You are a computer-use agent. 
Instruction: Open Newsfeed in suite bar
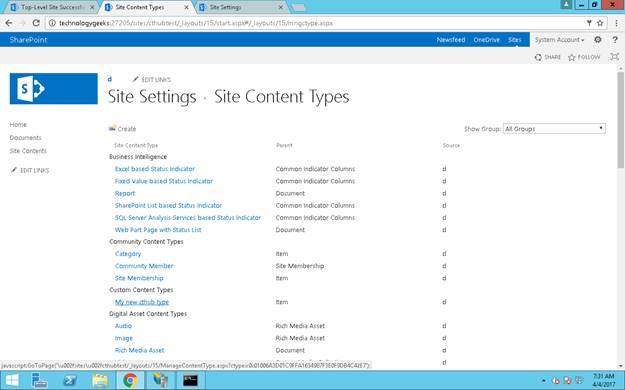pos(451,39)
